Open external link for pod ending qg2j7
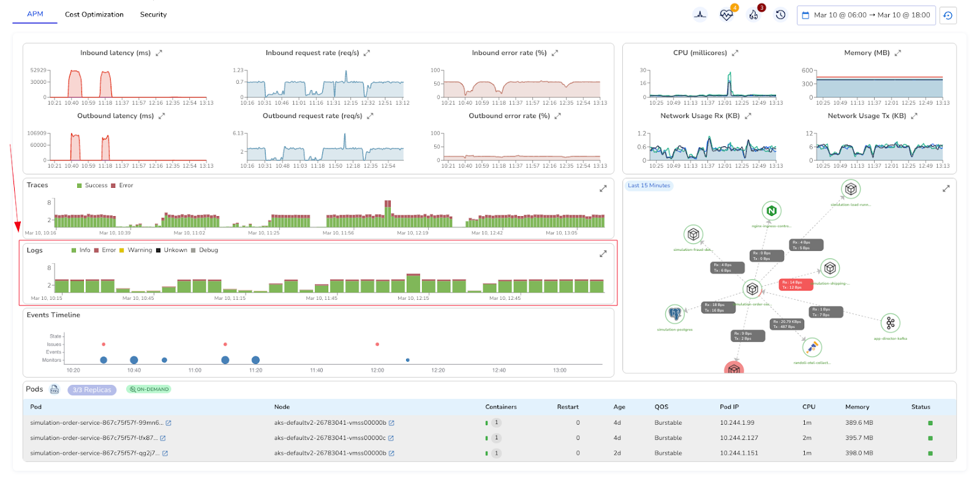The height and width of the screenshot is (481, 980). click(165, 453)
